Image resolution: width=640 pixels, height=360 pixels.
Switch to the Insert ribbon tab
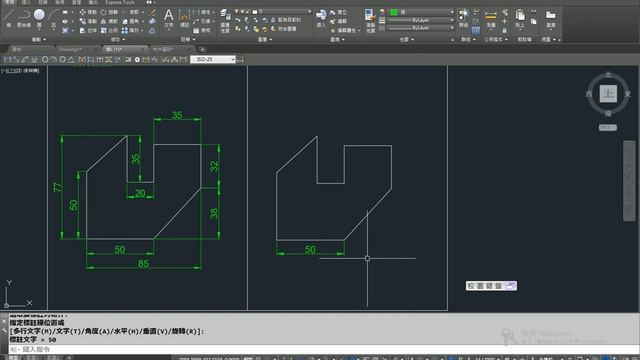tap(26, 2)
